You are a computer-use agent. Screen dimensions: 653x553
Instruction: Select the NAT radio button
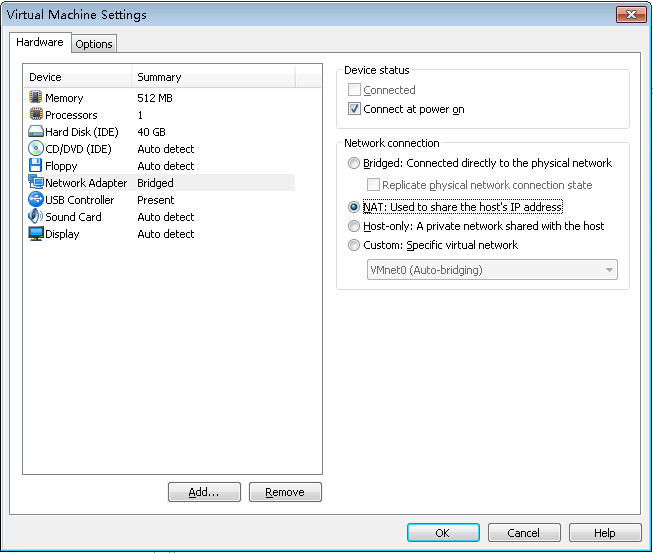pos(354,207)
